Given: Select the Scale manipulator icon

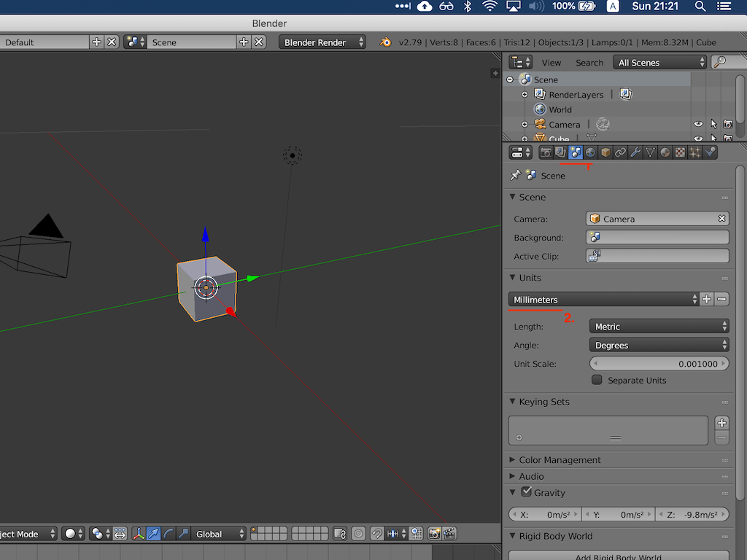Looking at the screenshot, I should point(183,534).
